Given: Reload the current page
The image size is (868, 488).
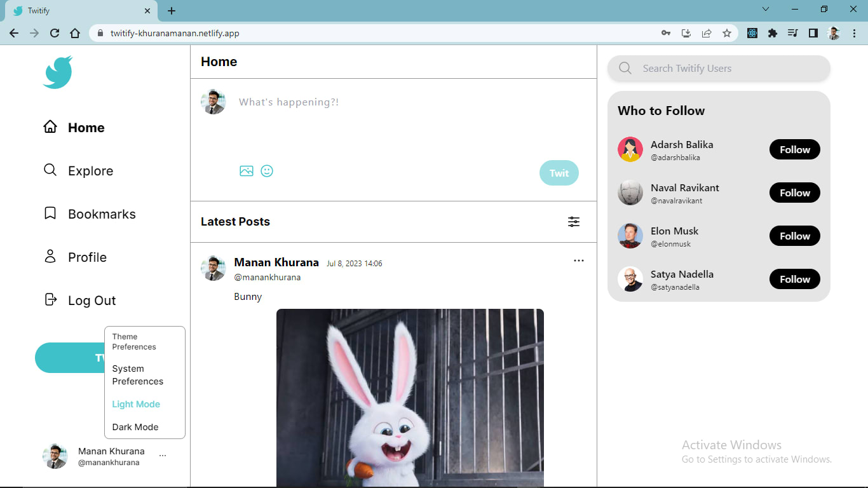Looking at the screenshot, I should (x=55, y=33).
